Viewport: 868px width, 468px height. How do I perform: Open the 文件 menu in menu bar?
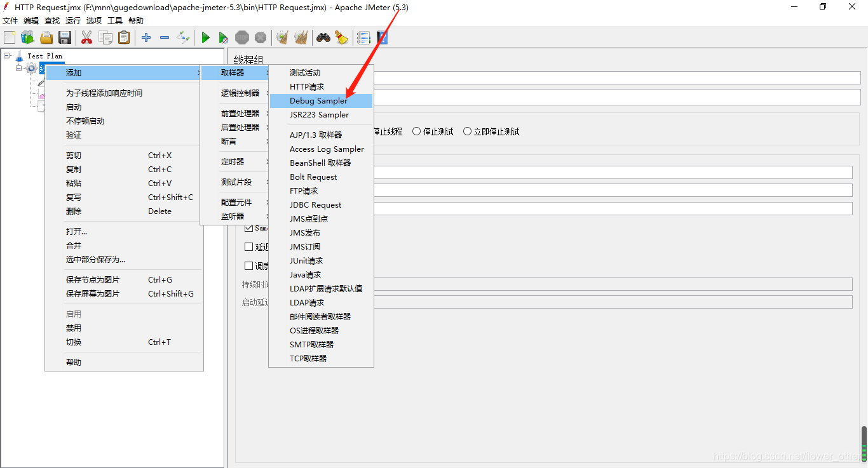click(x=10, y=21)
